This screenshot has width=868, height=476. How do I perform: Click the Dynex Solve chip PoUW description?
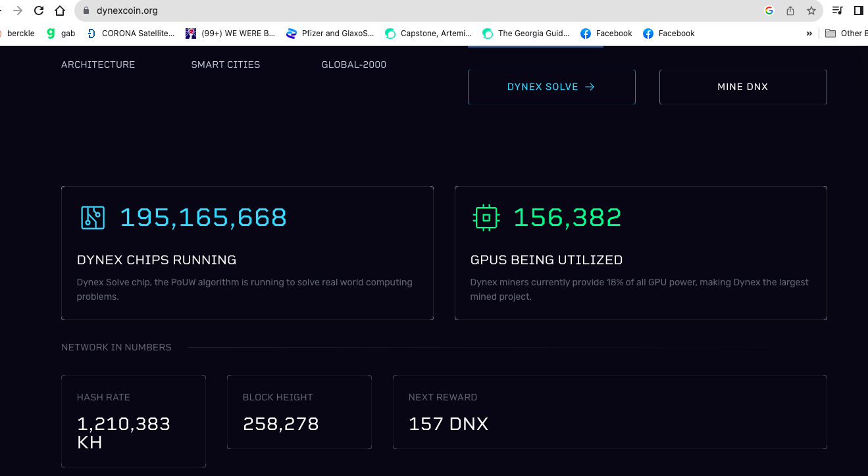[245, 289]
